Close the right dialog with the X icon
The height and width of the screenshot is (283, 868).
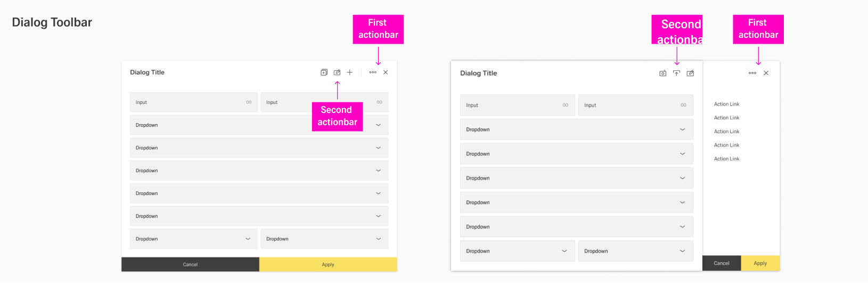click(766, 73)
